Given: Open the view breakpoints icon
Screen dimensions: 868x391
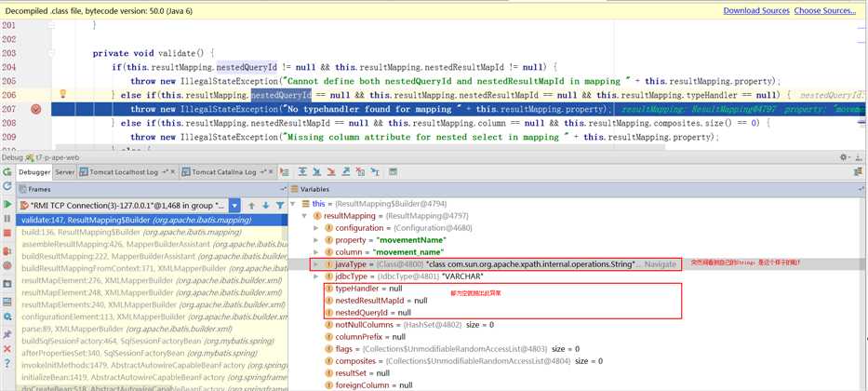Looking at the screenshot, I should pos(7,250).
